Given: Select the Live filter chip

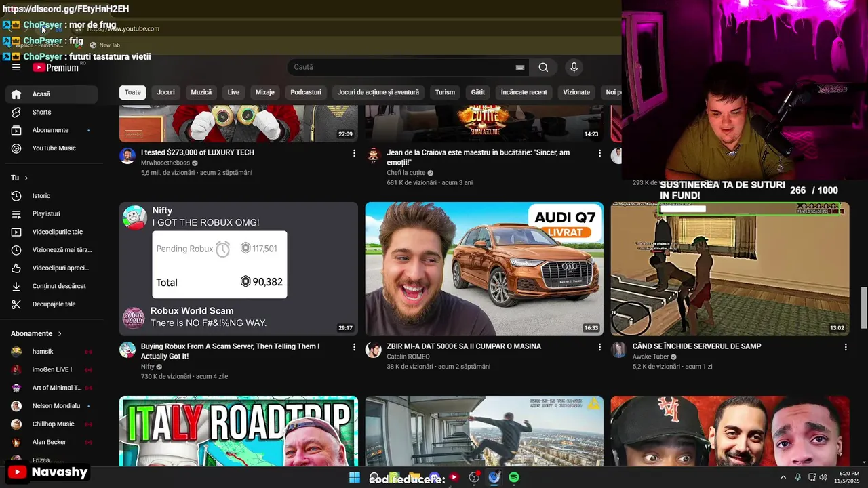Looking at the screenshot, I should pyautogui.click(x=233, y=92).
